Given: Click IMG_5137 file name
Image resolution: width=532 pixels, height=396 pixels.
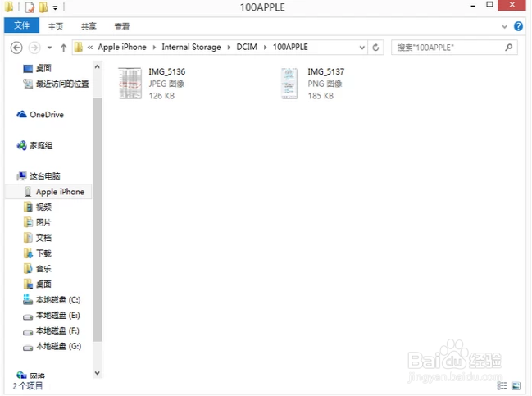Looking at the screenshot, I should click(326, 71).
